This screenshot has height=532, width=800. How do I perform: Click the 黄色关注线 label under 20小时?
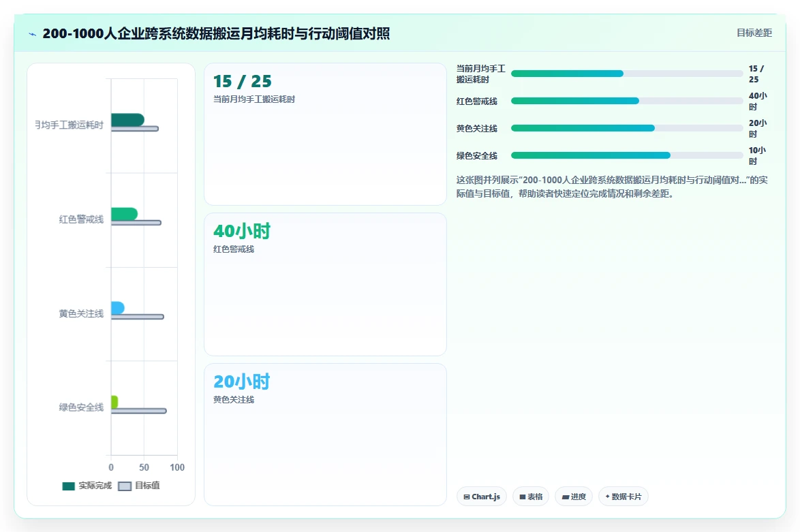pyautogui.click(x=234, y=399)
